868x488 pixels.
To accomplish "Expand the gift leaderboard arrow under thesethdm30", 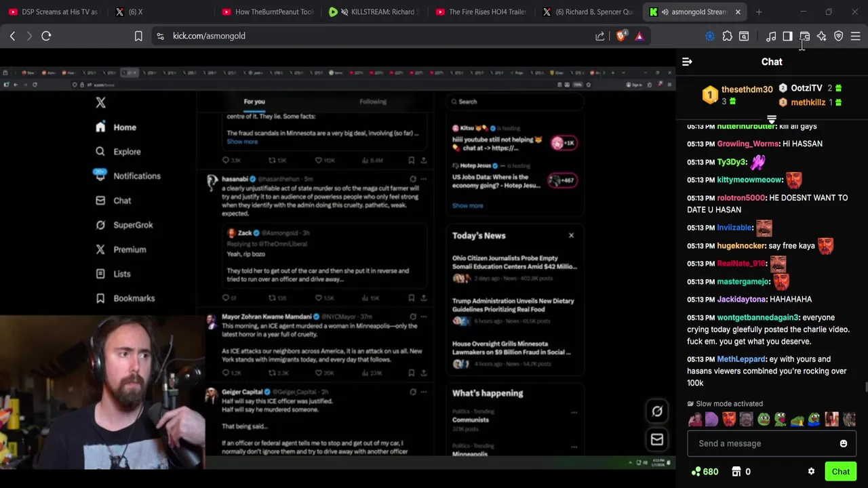I will (x=772, y=119).
